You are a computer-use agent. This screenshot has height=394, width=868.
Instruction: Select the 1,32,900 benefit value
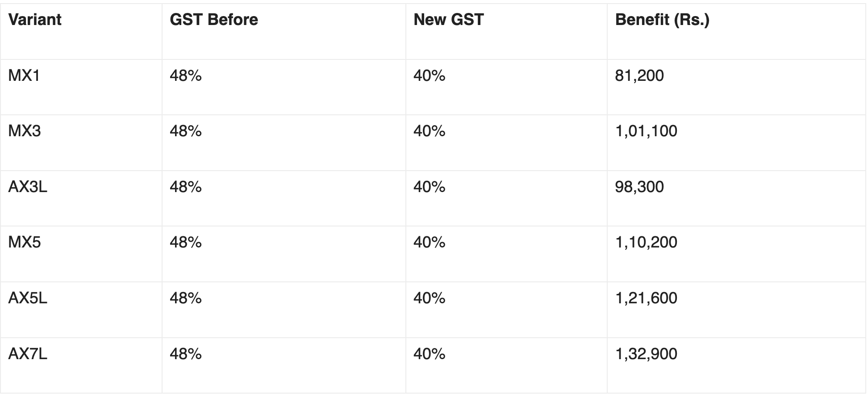pyautogui.click(x=646, y=354)
